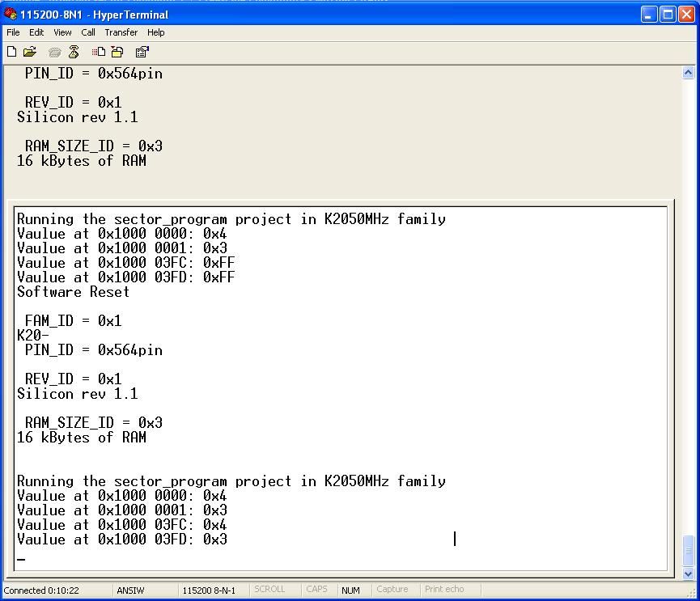Click the line Vaulue at 0x1000 03FD: 0xFF
Image resolution: width=700 pixels, height=601 pixels.
pyautogui.click(x=126, y=277)
